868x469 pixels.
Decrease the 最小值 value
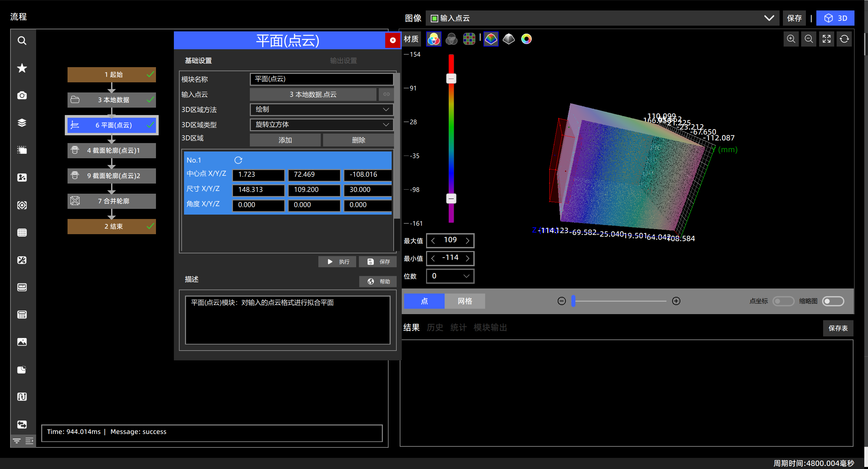pyautogui.click(x=433, y=258)
